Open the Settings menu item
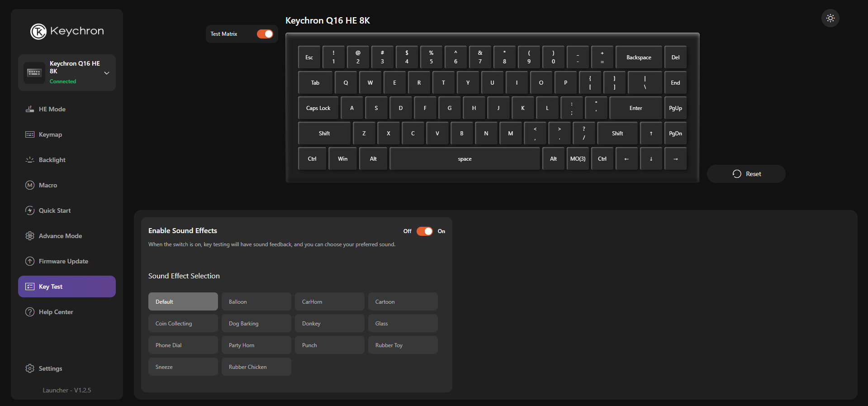Screen dimensions: 868x406 click(x=50, y=368)
